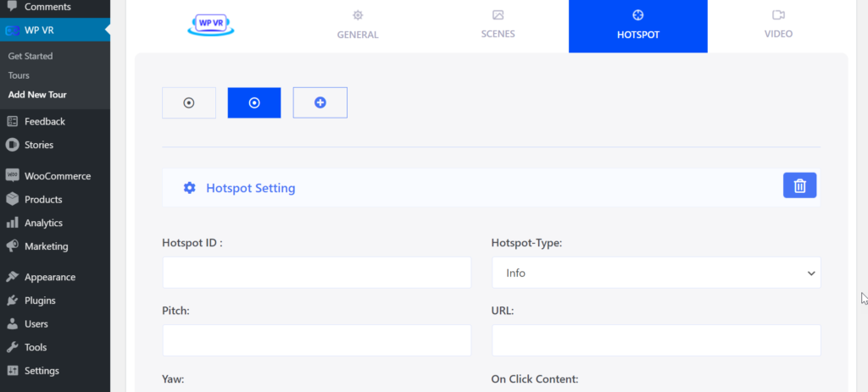Click the Analytics bar chart icon

tap(12, 223)
